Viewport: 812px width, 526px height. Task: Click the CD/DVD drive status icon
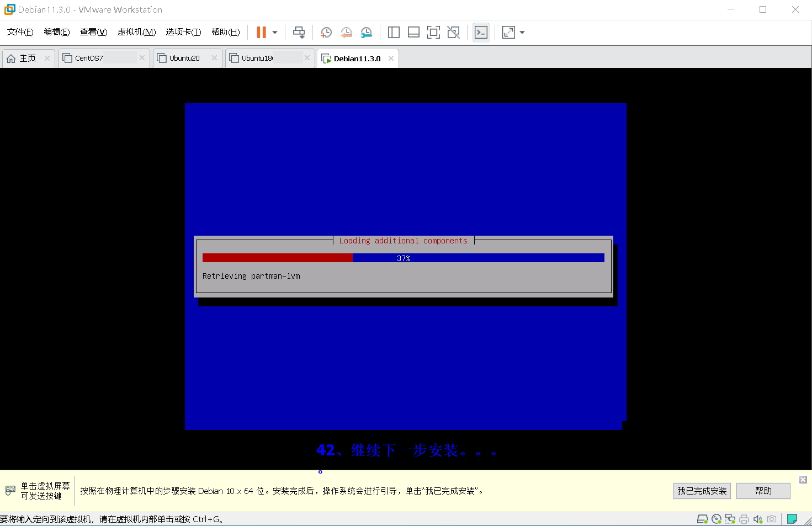[x=717, y=519]
